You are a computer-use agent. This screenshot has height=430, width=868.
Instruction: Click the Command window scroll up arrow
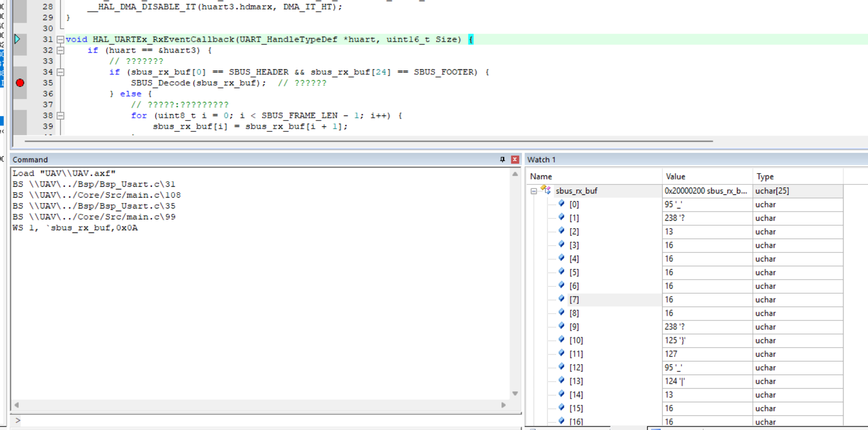515,174
